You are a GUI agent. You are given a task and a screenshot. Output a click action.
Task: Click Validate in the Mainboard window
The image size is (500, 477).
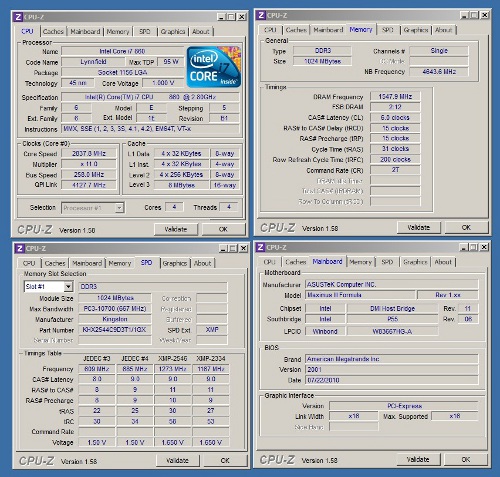click(x=418, y=460)
